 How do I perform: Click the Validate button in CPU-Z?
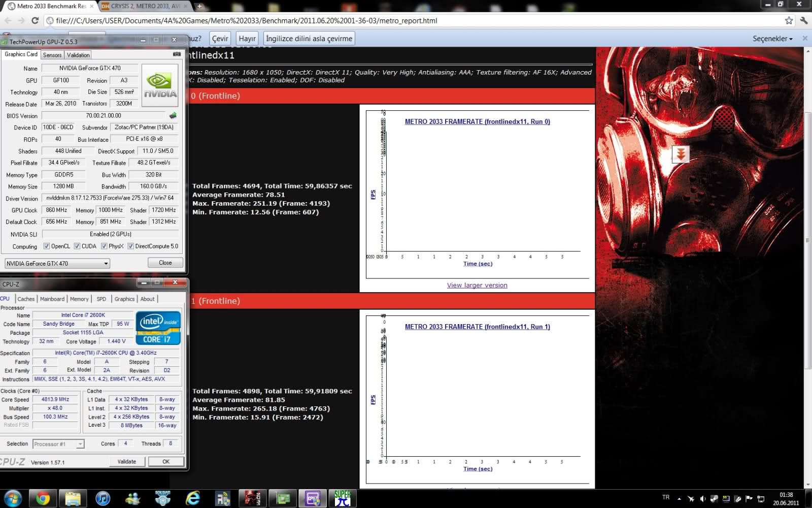coord(127,462)
